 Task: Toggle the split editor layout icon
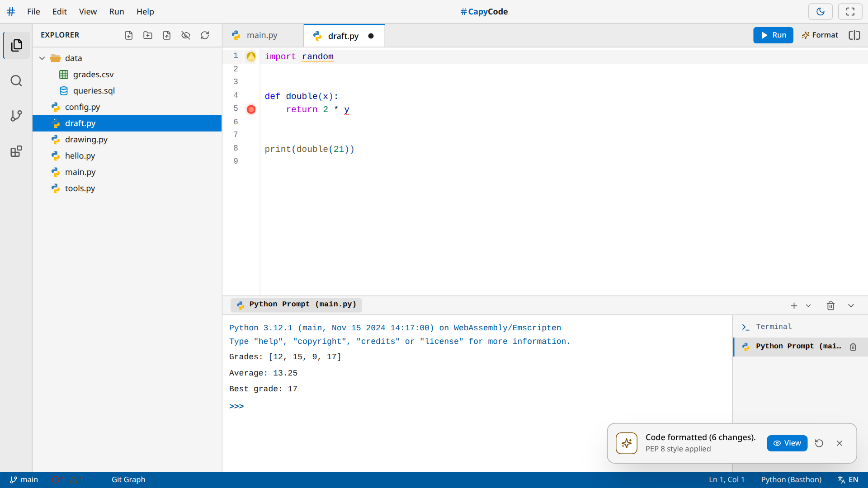click(x=854, y=35)
